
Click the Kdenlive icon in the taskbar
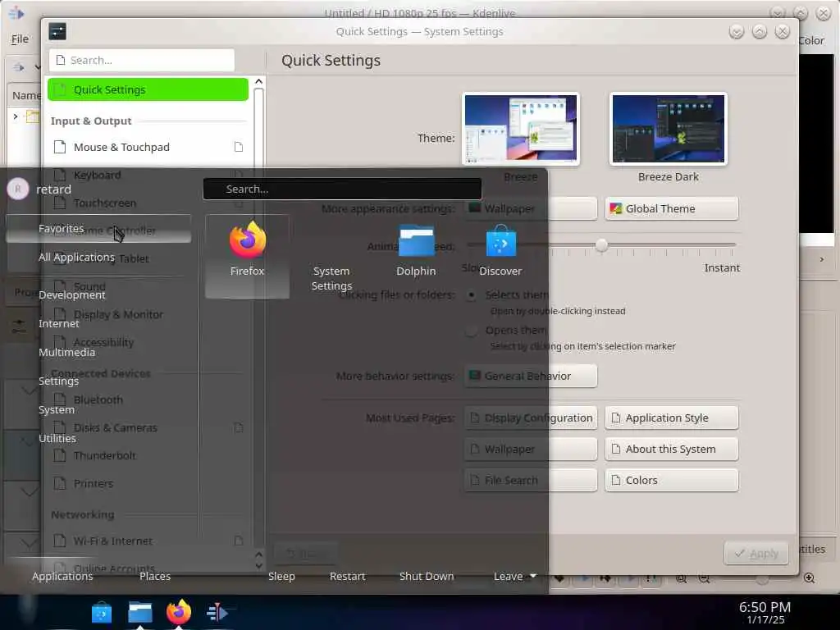pos(217,612)
